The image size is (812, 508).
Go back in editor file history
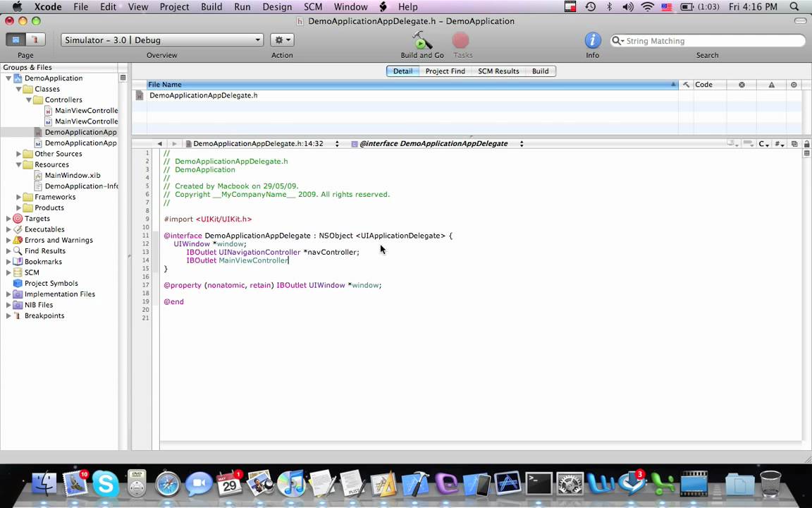tap(159, 144)
